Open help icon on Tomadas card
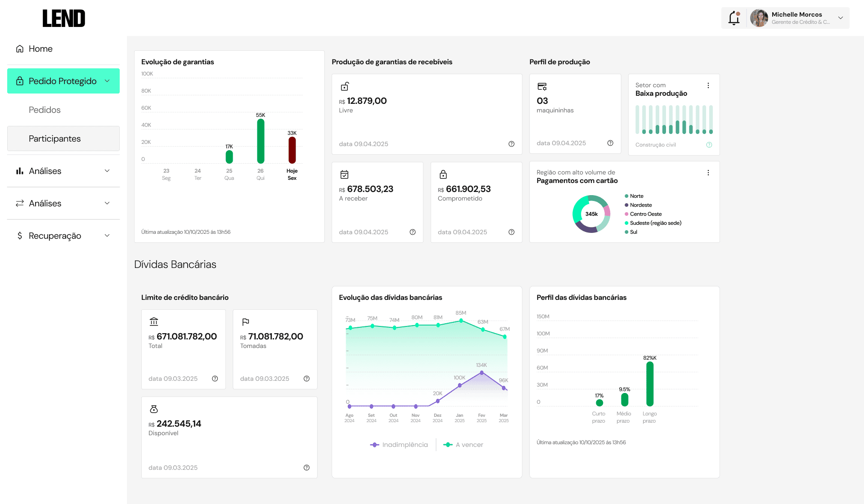Screen dimensions: 864x504 coord(306,379)
